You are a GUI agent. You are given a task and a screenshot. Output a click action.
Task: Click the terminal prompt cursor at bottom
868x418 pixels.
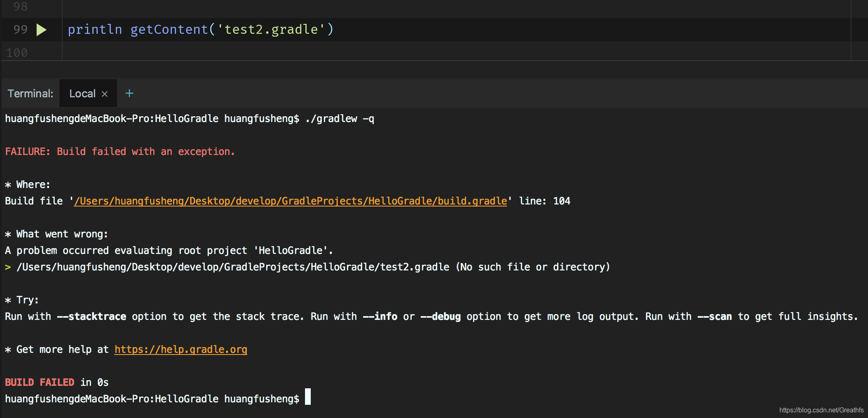(x=308, y=397)
